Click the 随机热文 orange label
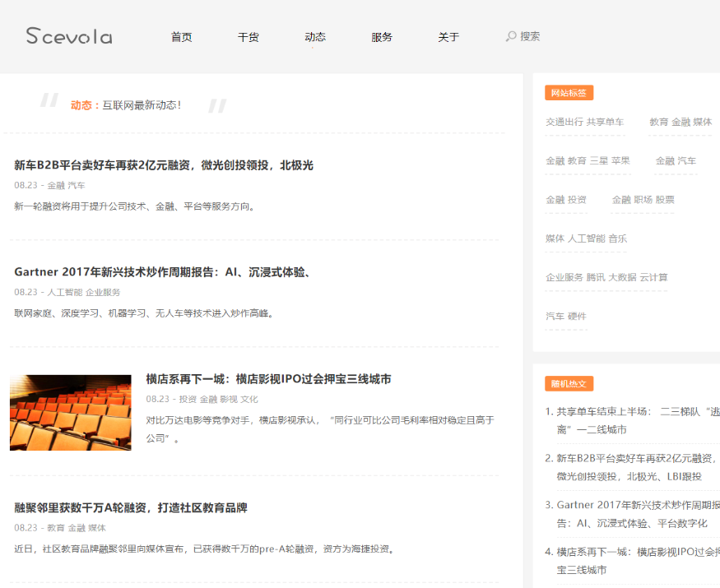 [569, 384]
